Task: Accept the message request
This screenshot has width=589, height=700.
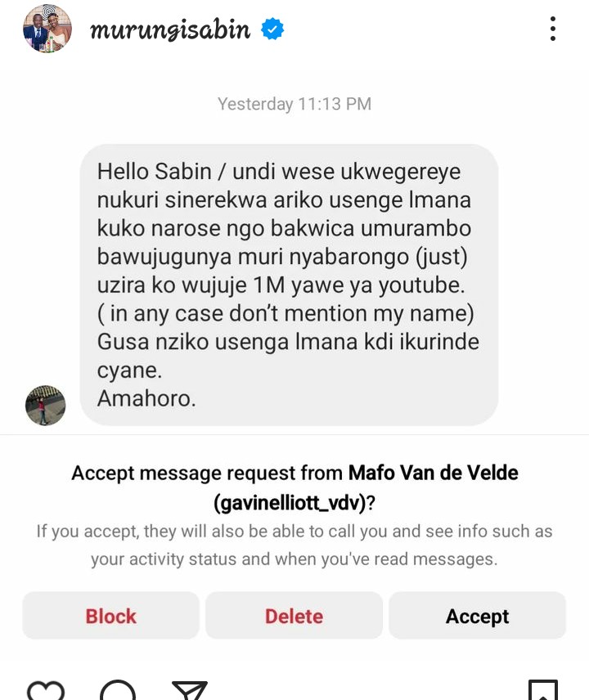Action: pos(477,616)
